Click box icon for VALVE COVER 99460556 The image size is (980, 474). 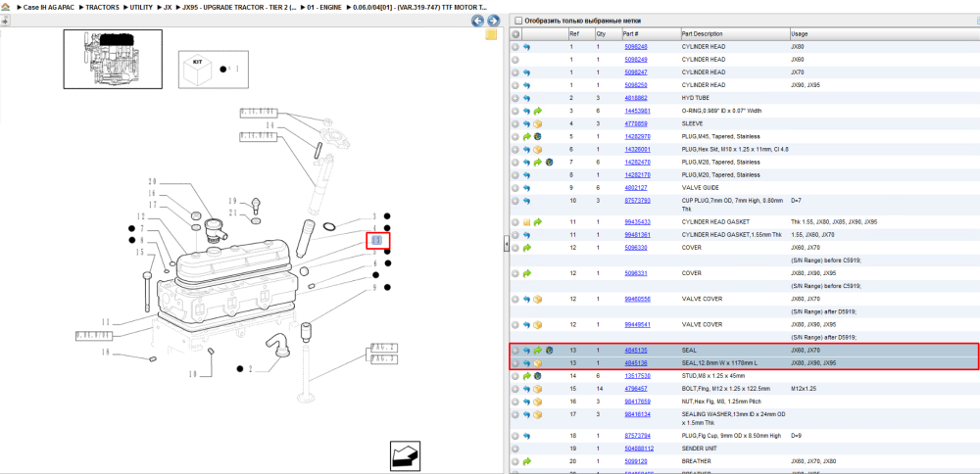(537, 299)
